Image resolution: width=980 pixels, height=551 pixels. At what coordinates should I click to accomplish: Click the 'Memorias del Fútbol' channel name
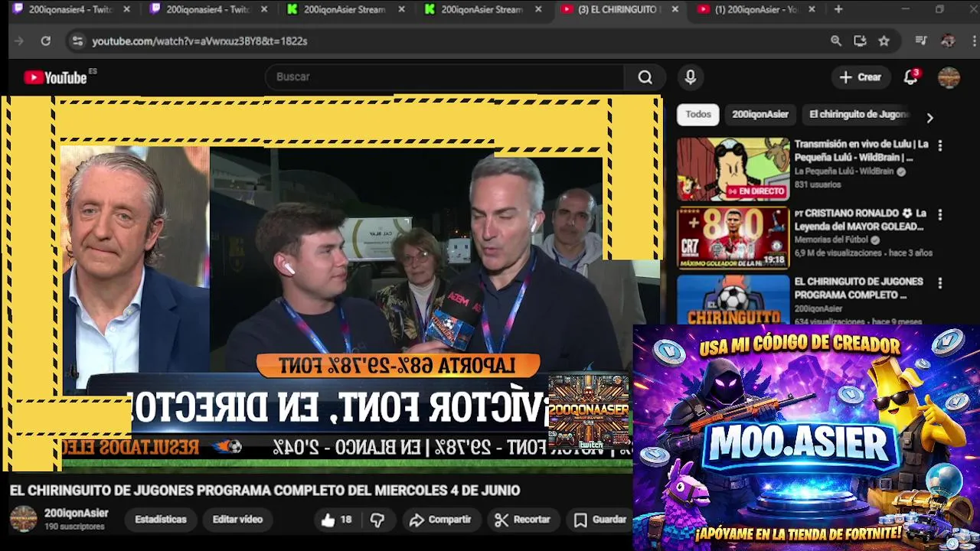tap(831, 240)
